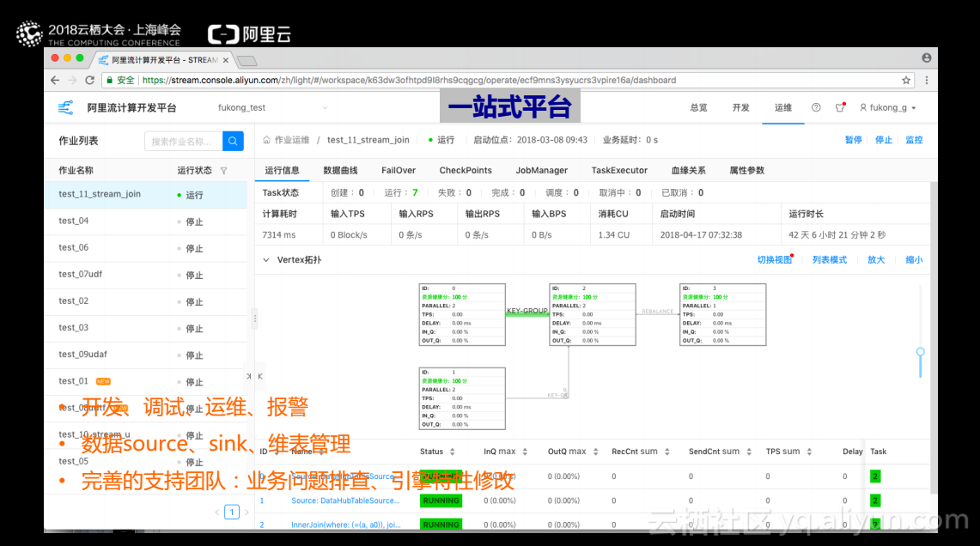Open the JobManager tab

[x=541, y=170]
